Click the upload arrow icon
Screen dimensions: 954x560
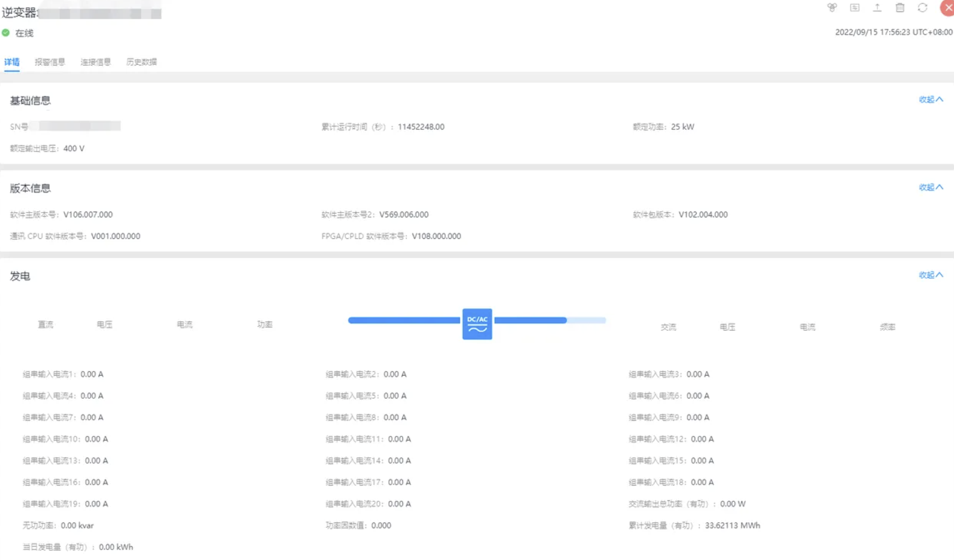[877, 8]
